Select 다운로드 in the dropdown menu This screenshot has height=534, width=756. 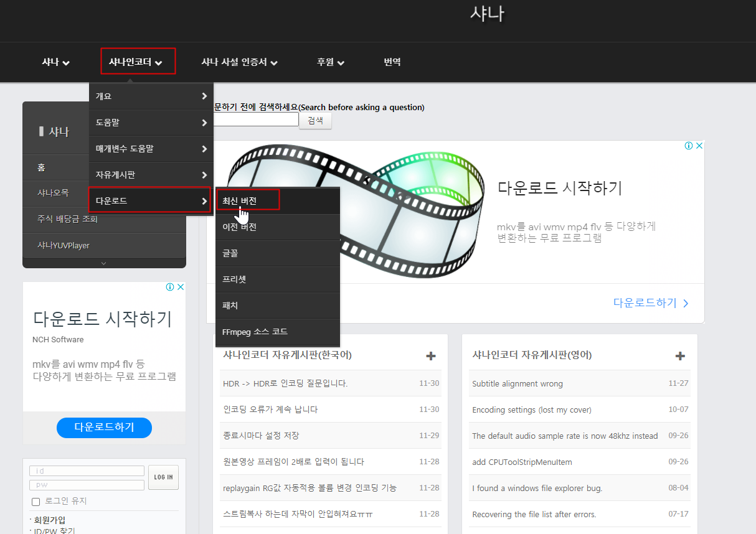pyautogui.click(x=151, y=201)
